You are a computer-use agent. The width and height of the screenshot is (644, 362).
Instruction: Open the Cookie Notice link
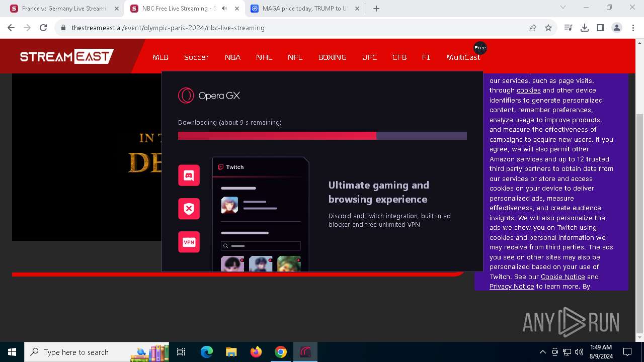click(562, 277)
